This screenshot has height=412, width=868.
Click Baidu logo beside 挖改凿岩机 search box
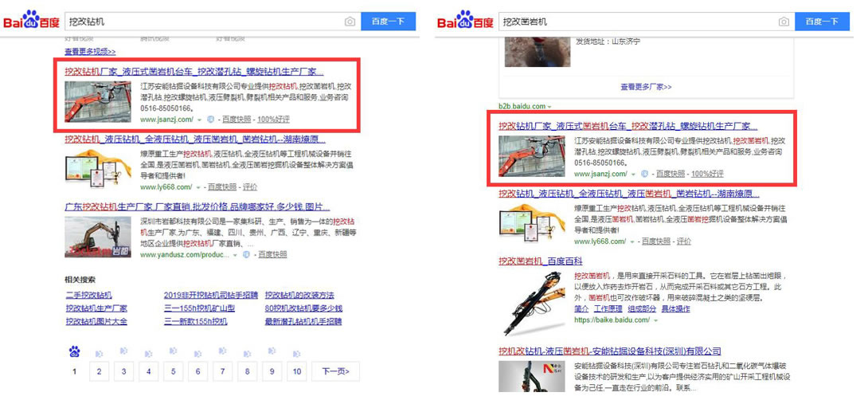click(465, 20)
